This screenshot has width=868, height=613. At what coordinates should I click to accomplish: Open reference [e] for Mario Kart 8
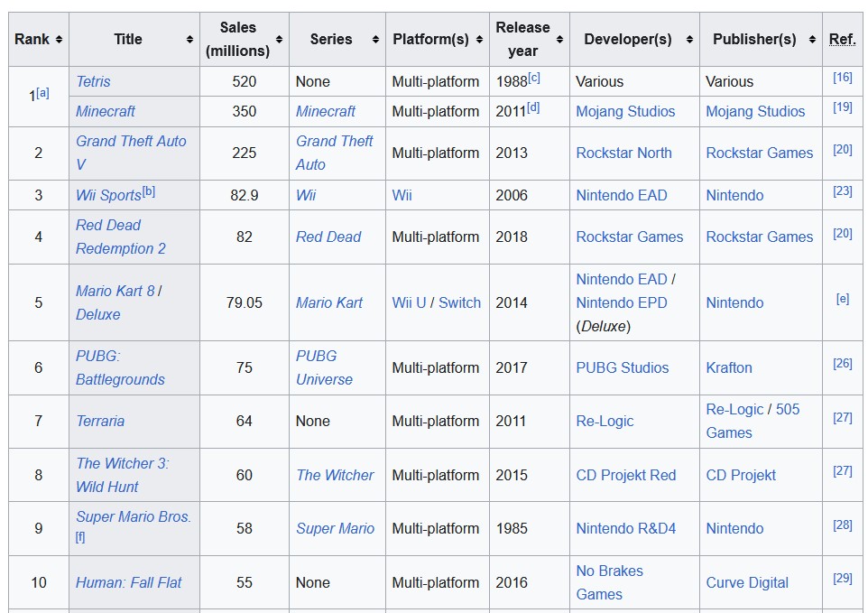(x=843, y=299)
